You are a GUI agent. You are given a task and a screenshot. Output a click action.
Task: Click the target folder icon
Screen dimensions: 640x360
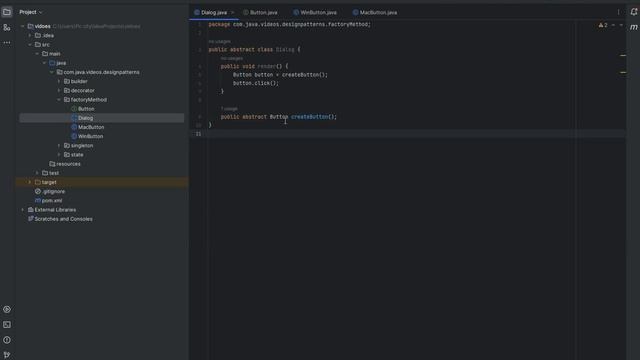click(38, 182)
